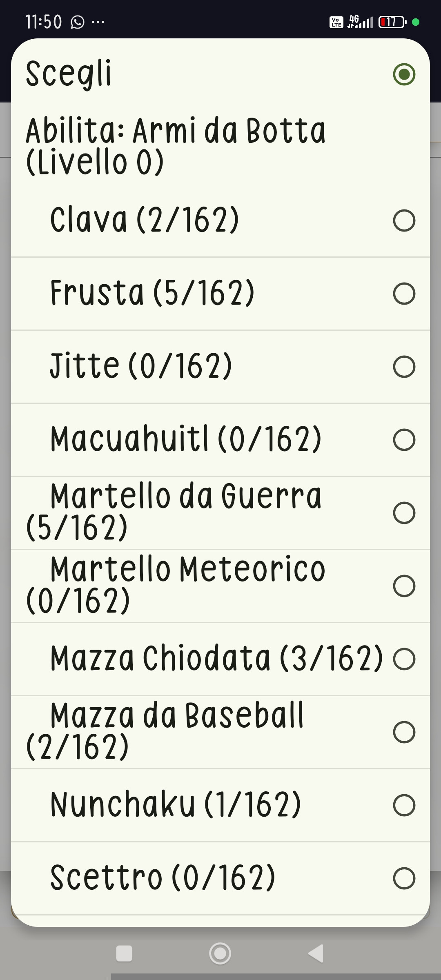
Task: Pick Mazza Chiodata (3/162) radio button
Action: point(404,659)
